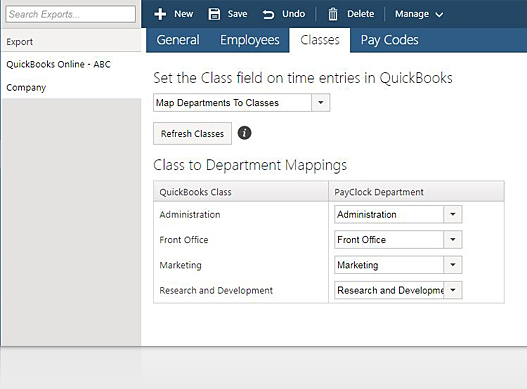Open the Research and Development department dropdown arrow

tap(453, 290)
